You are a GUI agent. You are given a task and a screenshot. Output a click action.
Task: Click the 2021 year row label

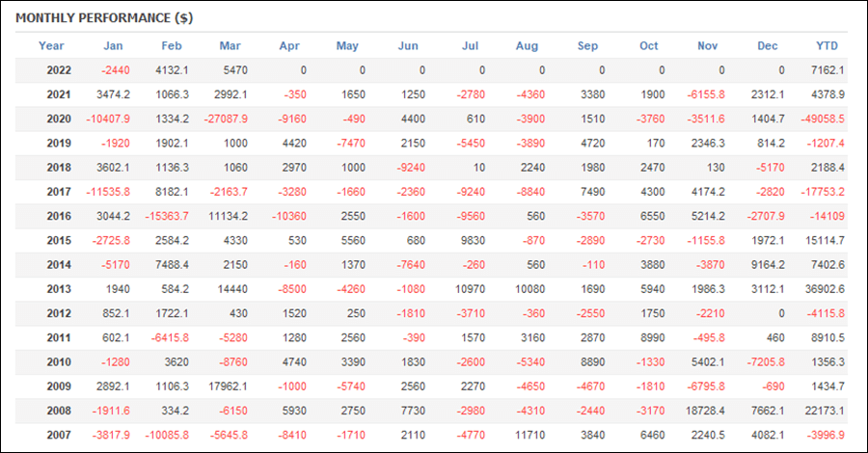click(59, 94)
